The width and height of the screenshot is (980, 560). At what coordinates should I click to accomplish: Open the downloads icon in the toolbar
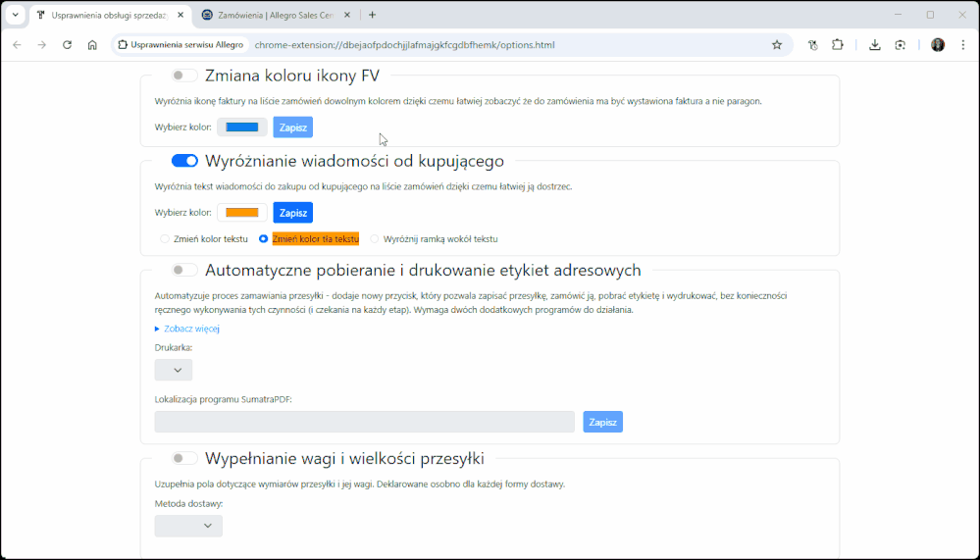(x=874, y=45)
